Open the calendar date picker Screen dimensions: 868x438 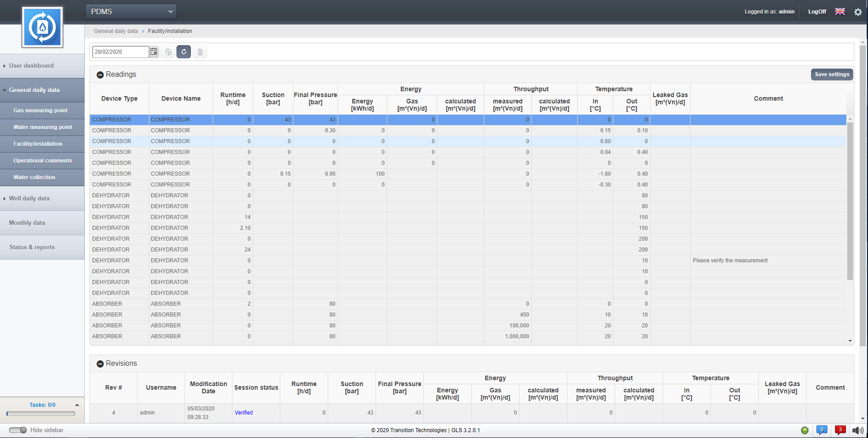click(x=154, y=51)
